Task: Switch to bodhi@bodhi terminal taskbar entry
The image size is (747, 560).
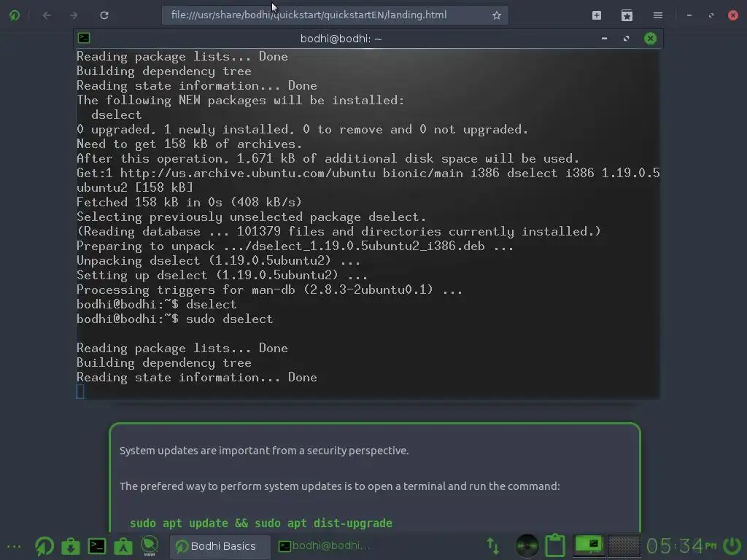Action: pos(324,545)
